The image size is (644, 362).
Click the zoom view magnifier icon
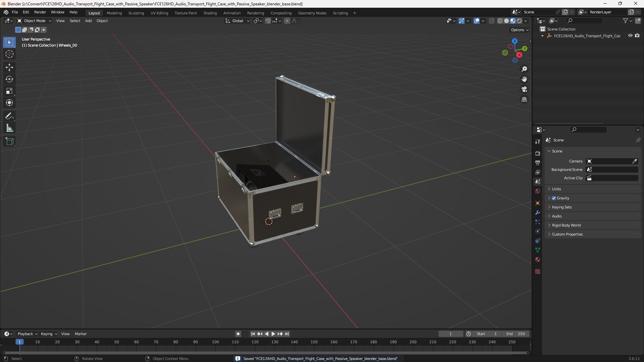point(524,69)
